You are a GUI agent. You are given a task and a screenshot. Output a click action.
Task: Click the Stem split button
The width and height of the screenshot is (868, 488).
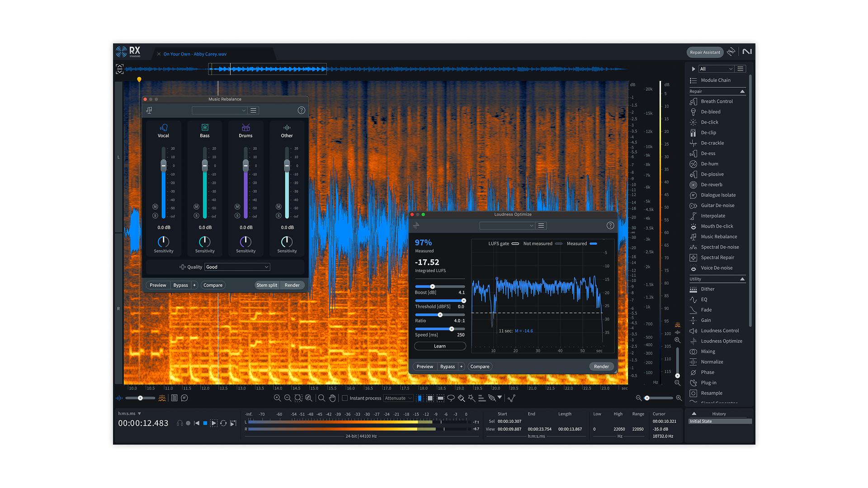[x=267, y=285]
